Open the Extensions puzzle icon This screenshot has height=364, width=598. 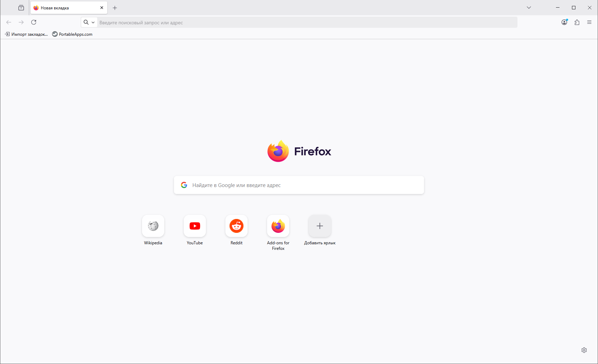pyautogui.click(x=577, y=22)
